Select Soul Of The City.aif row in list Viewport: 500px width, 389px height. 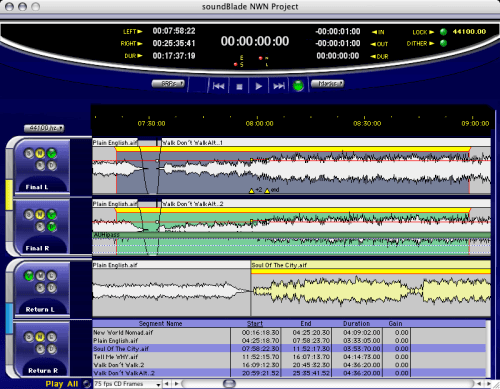click(289, 349)
